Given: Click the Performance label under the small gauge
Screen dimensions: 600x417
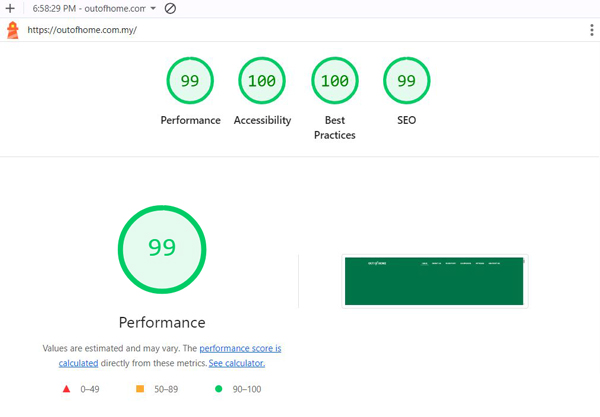Looking at the screenshot, I should click(191, 120).
